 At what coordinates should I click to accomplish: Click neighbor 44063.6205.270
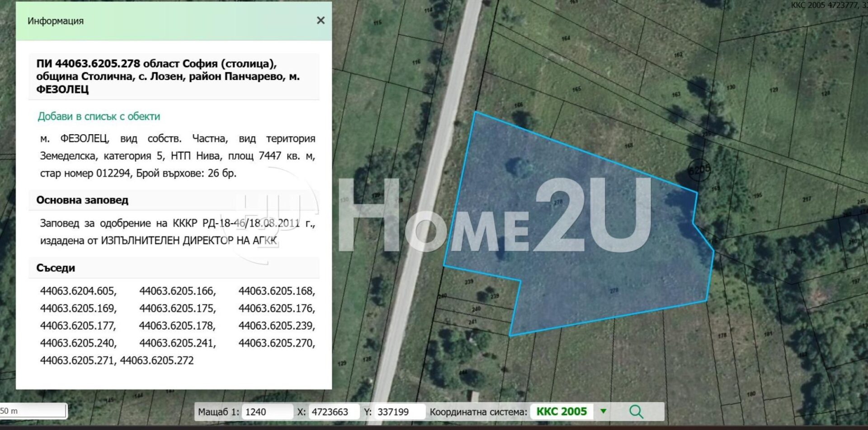click(277, 343)
